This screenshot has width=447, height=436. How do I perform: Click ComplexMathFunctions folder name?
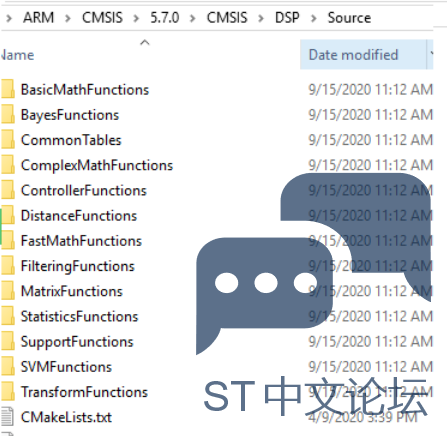pyautogui.click(x=97, y=165)
